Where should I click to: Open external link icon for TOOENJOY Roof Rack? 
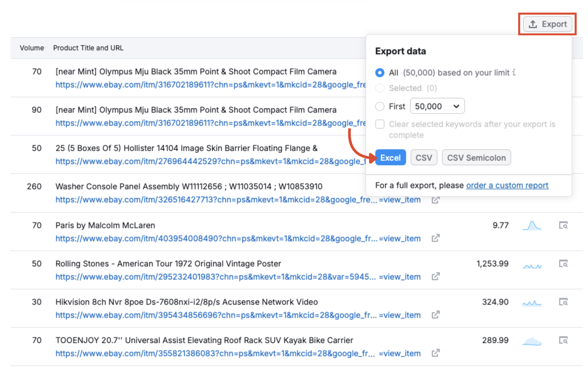click(435, 353)
